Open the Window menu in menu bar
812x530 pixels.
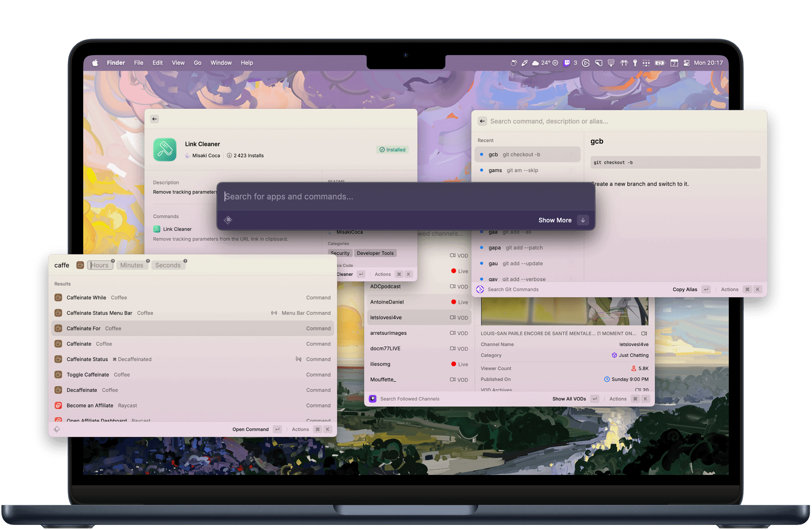click(x=221, y=63)
